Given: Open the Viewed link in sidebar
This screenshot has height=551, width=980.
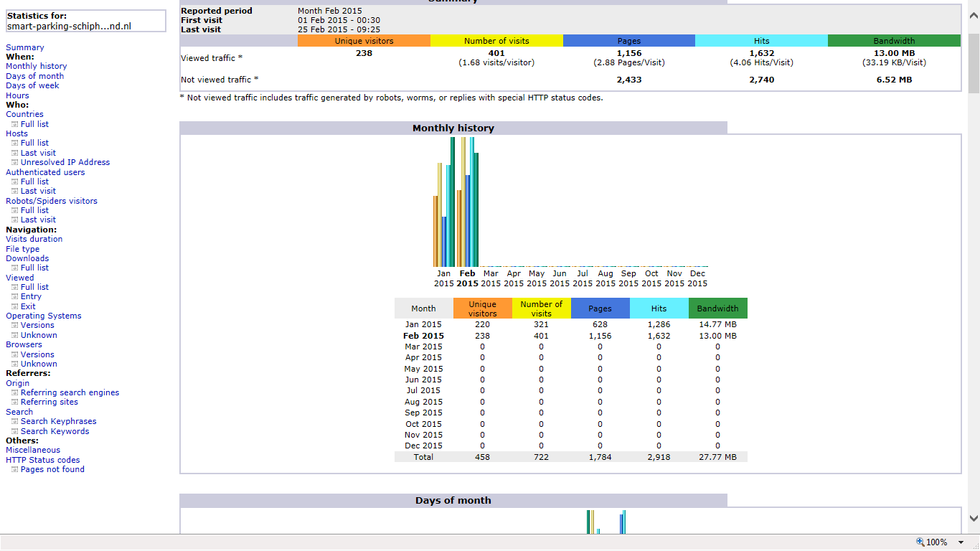Looking at the screenshot, I should tap(20, 278).
